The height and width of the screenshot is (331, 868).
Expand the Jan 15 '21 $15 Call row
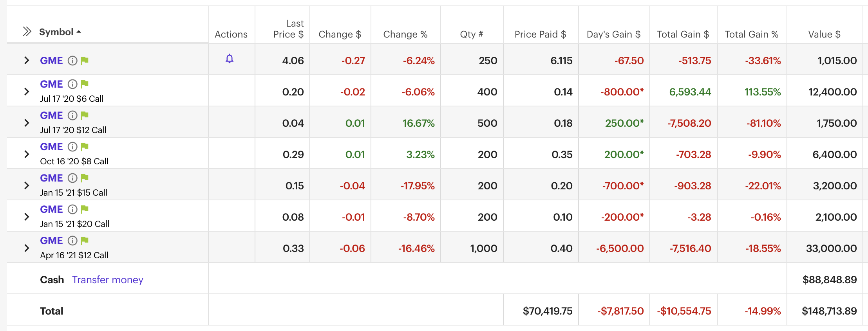27,185
